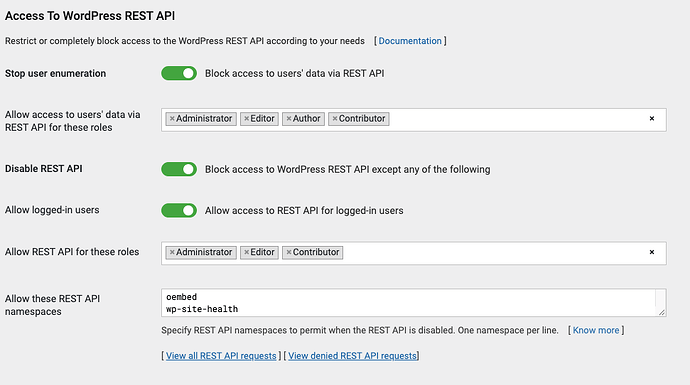The width and height of the screenshot is (690, 385).
Task: Remove Editor tag from users' data roles
Action: click(246, 119)
